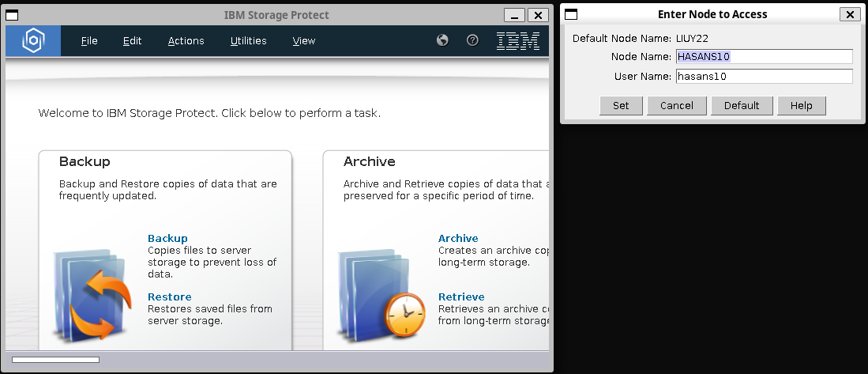Open the View menu
The width and height of the screenshot is (868, 374).
pos(304,40)
